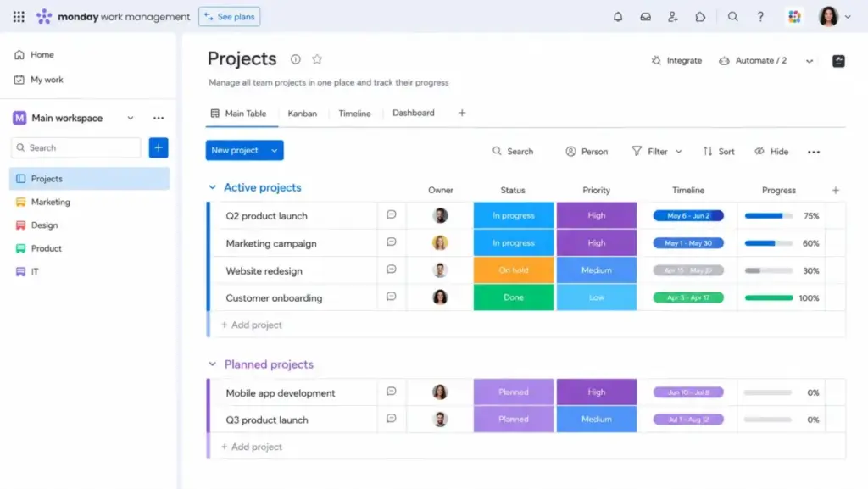Open Automate / 2 button

click(753, 61)
